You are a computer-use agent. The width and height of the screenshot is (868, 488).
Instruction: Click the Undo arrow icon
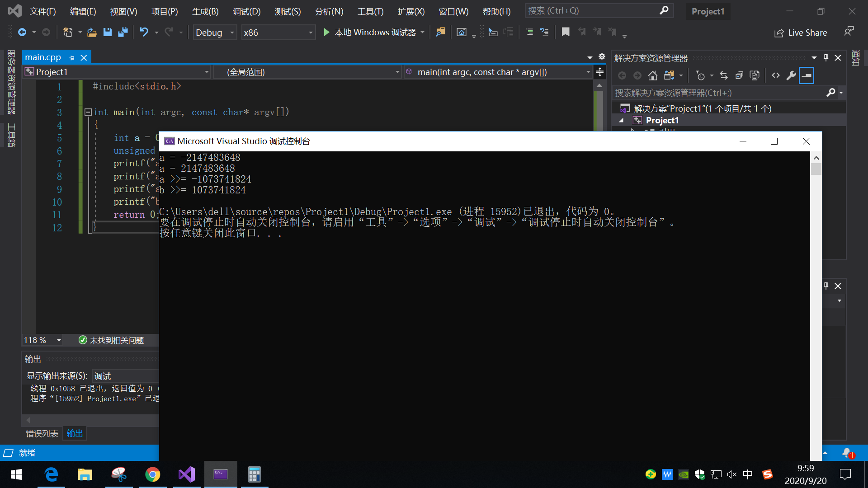[x=144, y=32]
